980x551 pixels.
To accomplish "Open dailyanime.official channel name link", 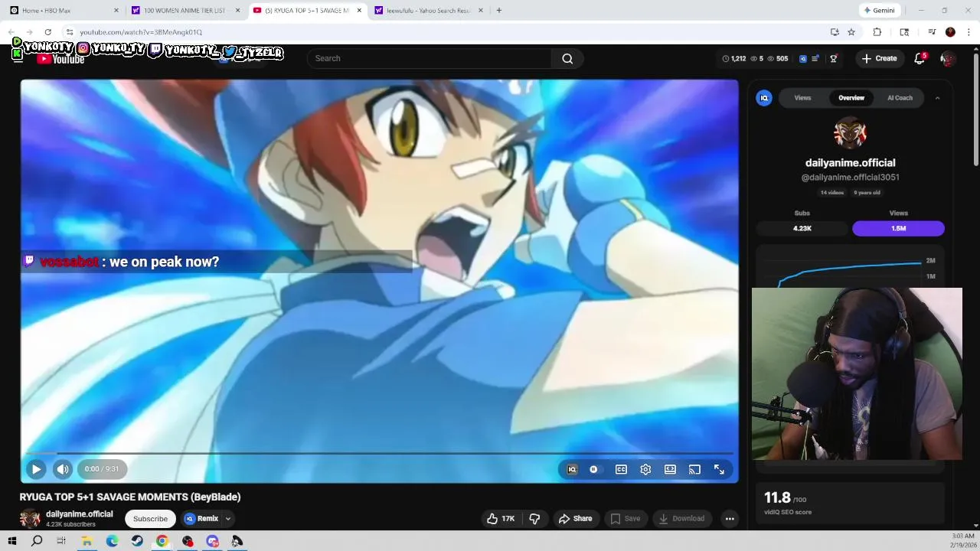I will [x=79, y=514].
